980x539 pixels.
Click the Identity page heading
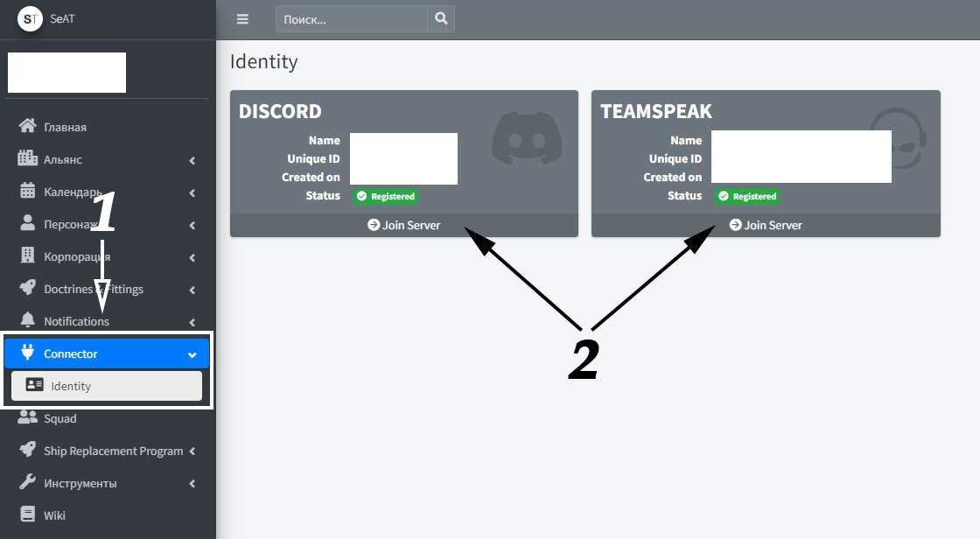coord(263,61)
